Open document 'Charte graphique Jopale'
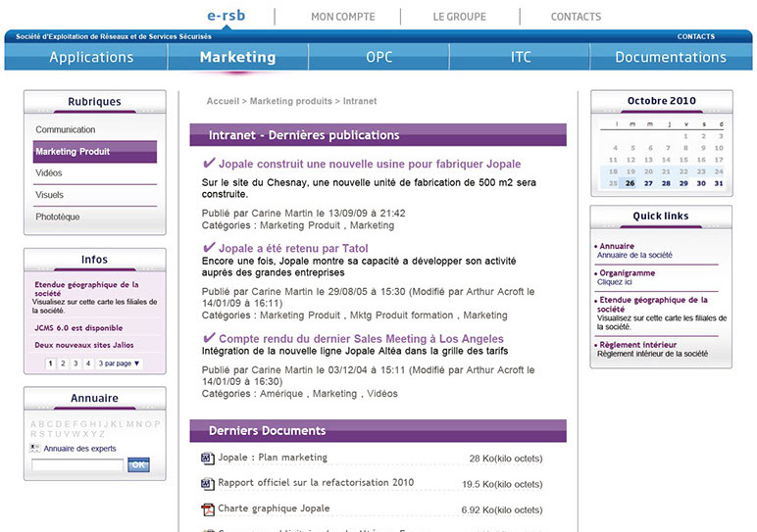 coord(274,508)
